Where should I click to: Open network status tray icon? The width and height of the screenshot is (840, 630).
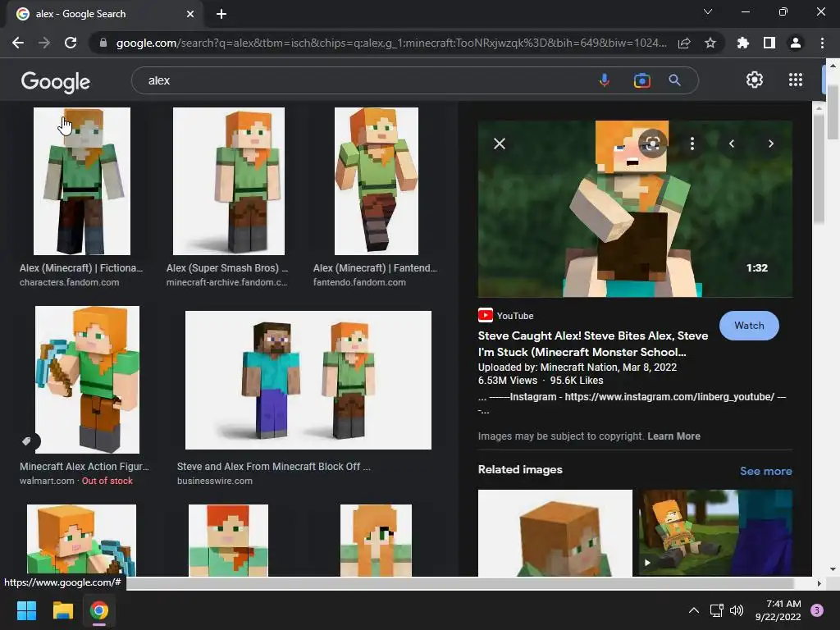point(716,610)
